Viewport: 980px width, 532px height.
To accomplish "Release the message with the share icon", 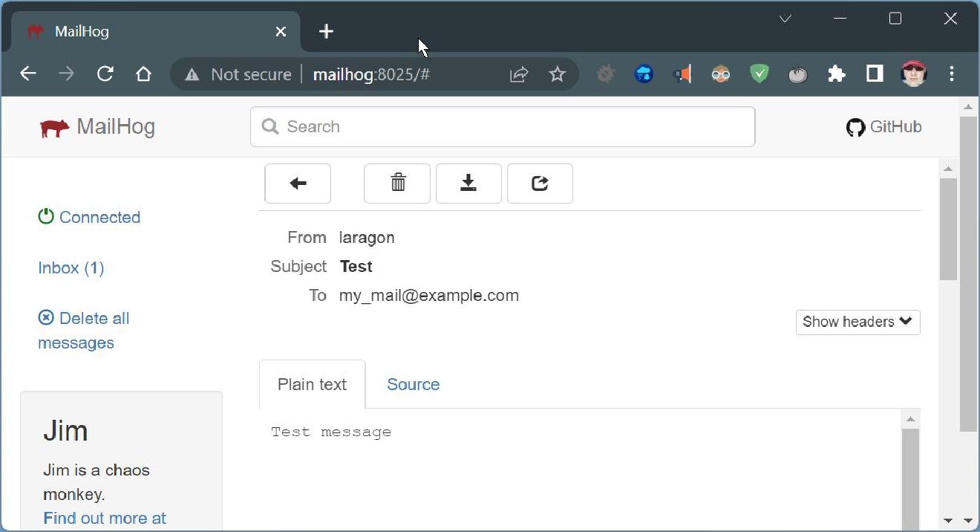I will click(x=540, y=183).
